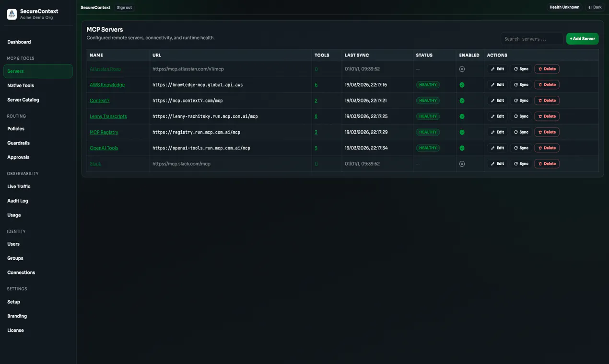Open Slack server link
Image resolution: width=609 pixels, height=364 pixels.
(95, 164)
